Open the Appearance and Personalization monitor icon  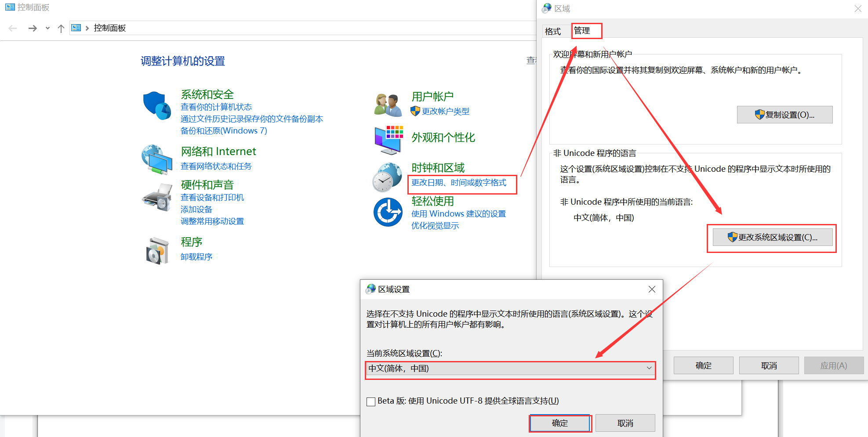(389, 140)
